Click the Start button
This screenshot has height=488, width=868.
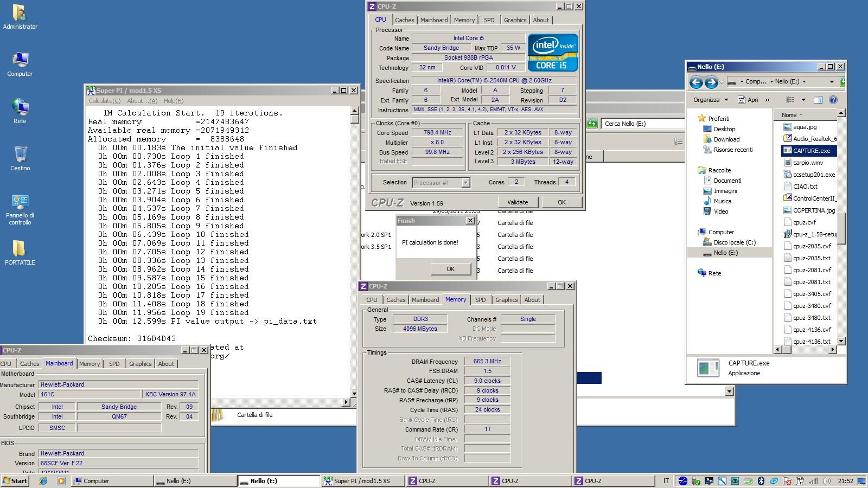tap(15, 481)
